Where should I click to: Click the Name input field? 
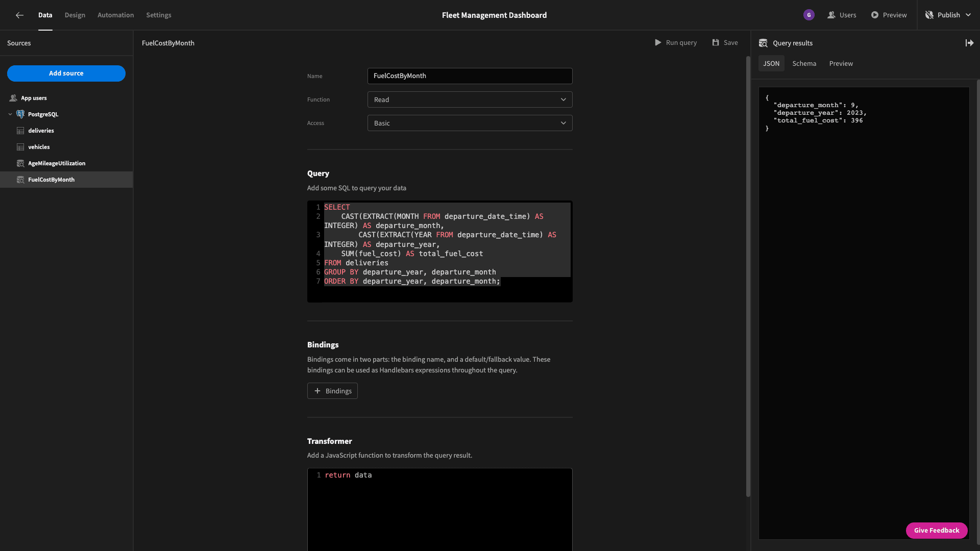[470, 76]
